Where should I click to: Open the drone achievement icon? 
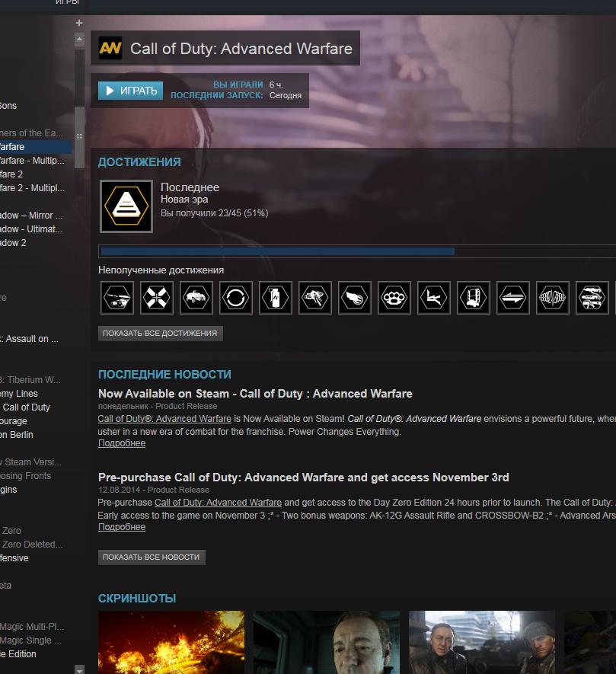[315, 298]
